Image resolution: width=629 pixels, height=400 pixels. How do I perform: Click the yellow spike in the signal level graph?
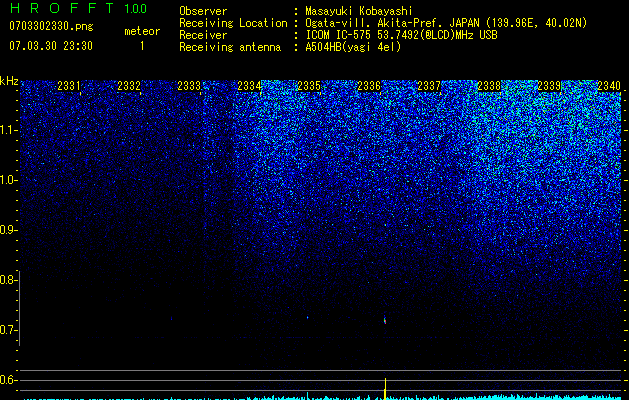(386, 388)
